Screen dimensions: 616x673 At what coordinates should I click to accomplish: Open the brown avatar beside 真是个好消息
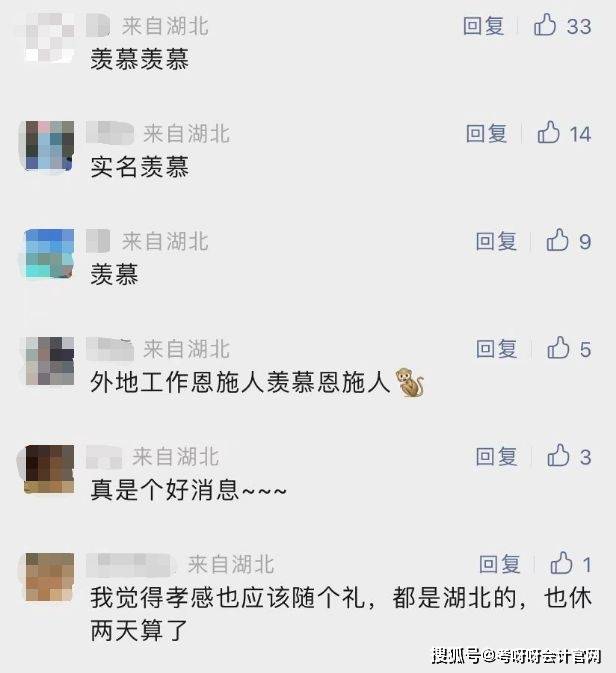tap(49, 469)
